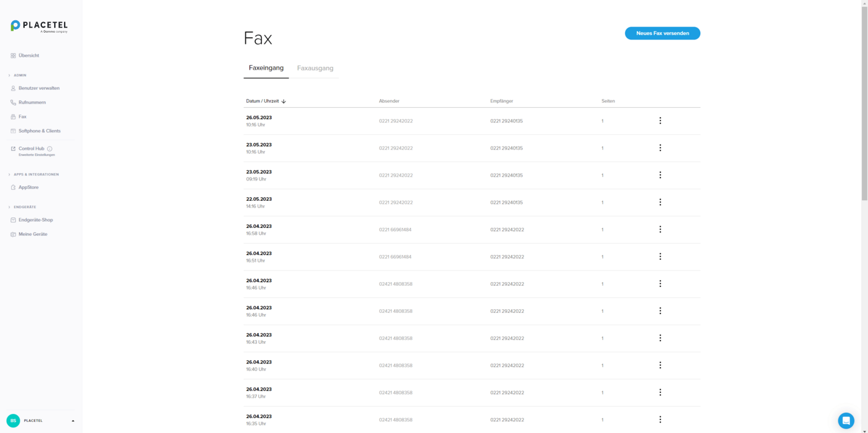Open the actions menu for the 26.05.2023 fax

(660, 121)
